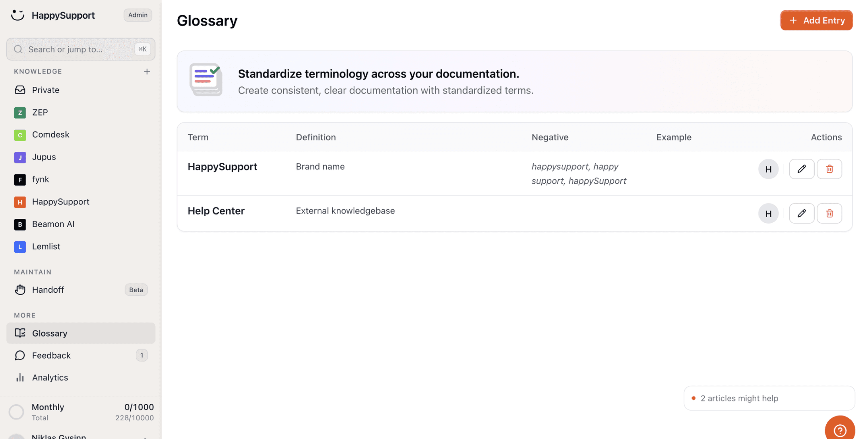Open HappySupport space in sidebar

coord(81,202)
